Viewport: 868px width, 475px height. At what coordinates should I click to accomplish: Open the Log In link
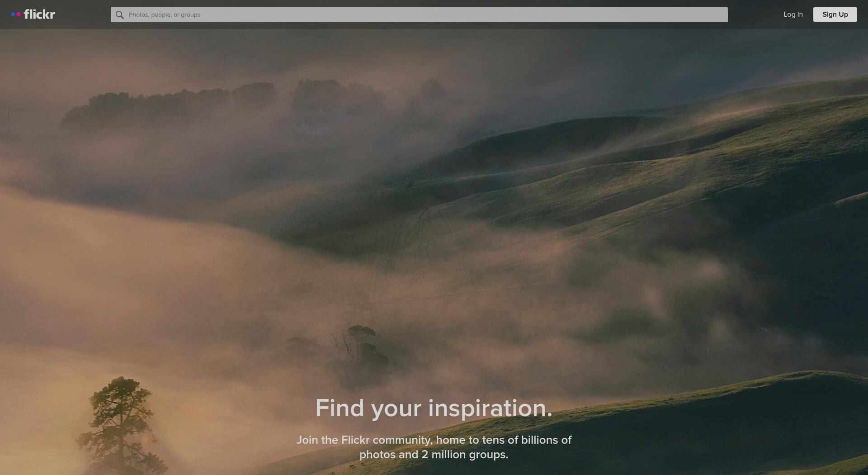[x=793, y=14]
